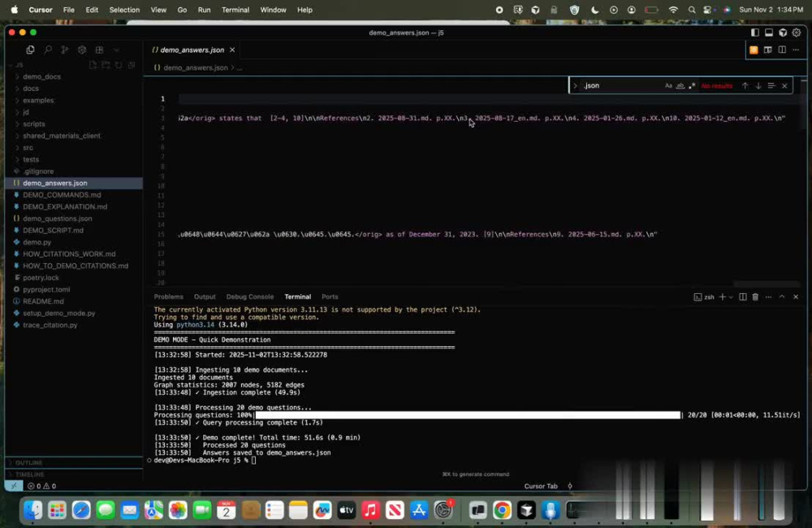Open the Extensions view icon
The height and width of the screenshot is (528, 812).
99,50
